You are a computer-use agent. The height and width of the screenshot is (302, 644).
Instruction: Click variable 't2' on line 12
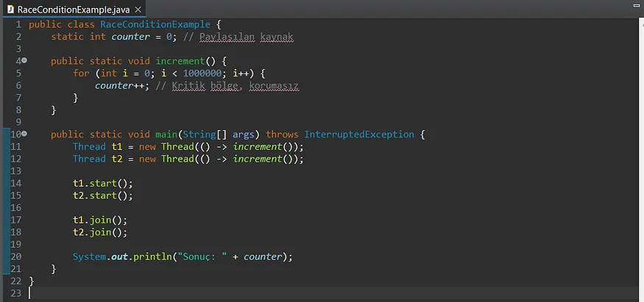(117, 159)
